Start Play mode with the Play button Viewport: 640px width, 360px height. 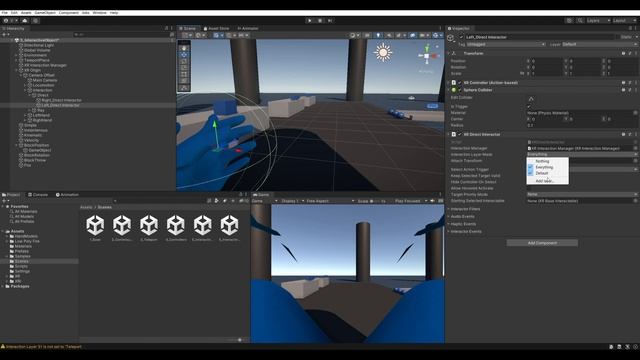(309, 20)
